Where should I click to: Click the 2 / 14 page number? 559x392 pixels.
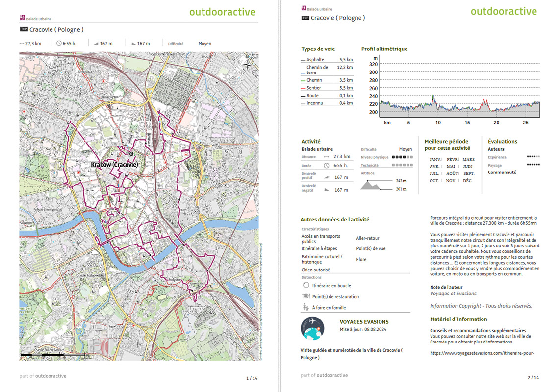tap(533, 377)
